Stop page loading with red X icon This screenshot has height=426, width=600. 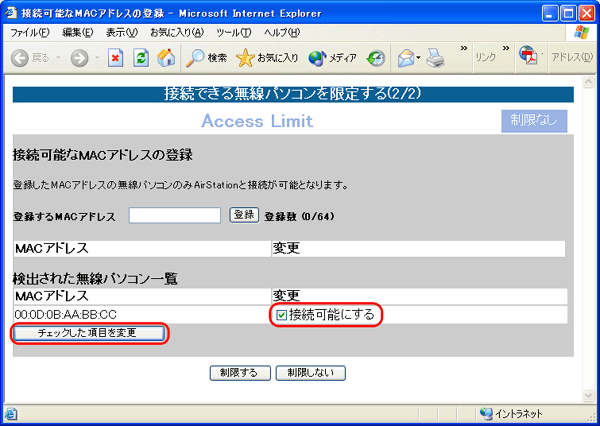tap(115, 58)
